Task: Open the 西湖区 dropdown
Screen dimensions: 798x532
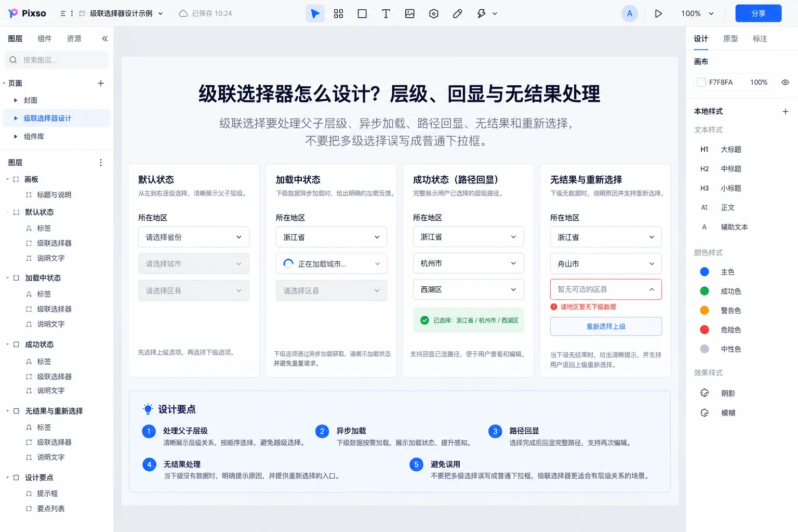Action: pos(468,289)
